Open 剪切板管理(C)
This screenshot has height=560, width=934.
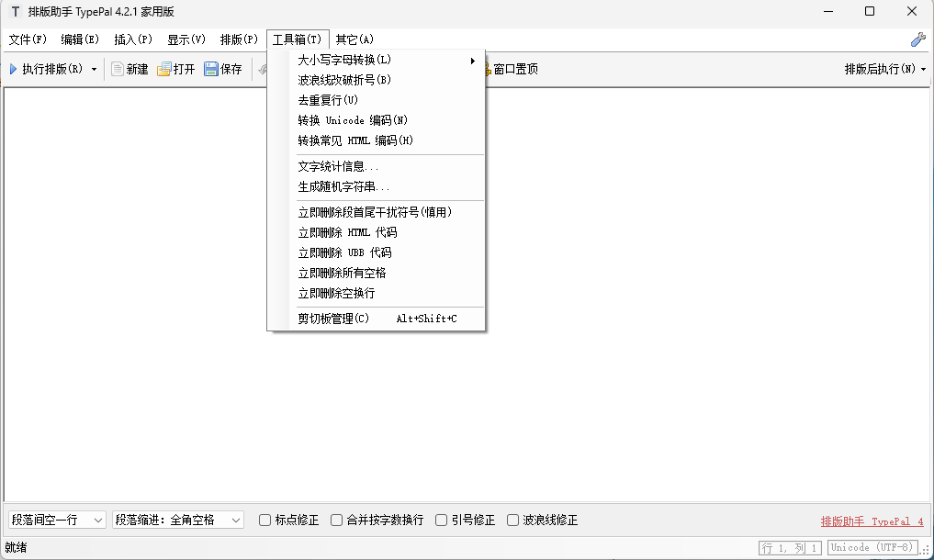(x=377, y=319)
